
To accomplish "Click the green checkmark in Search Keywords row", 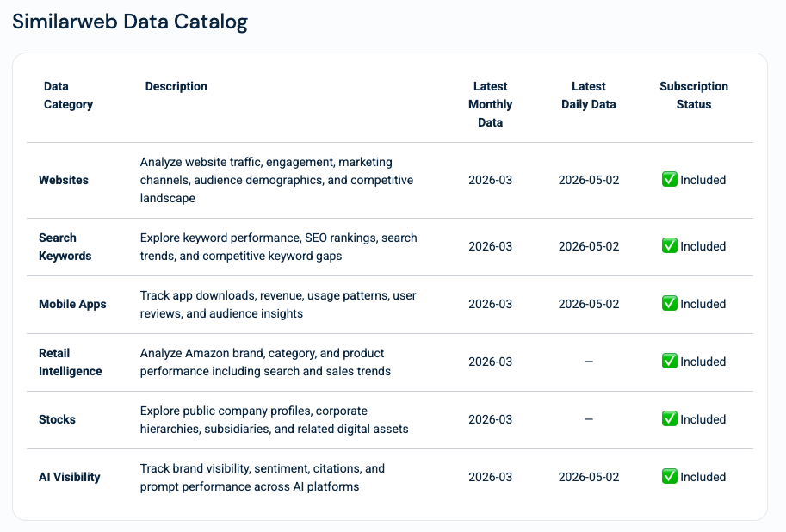I will pos(670,245).
